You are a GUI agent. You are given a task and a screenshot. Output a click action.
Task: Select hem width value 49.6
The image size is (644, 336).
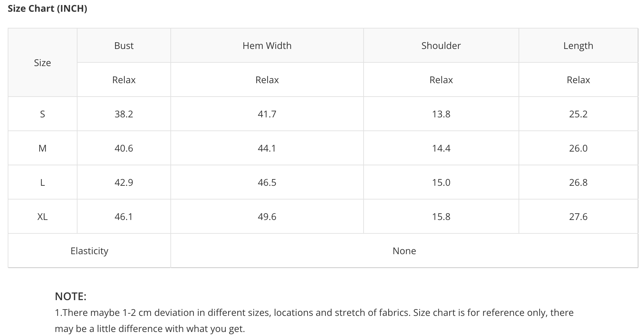[267, 217]
